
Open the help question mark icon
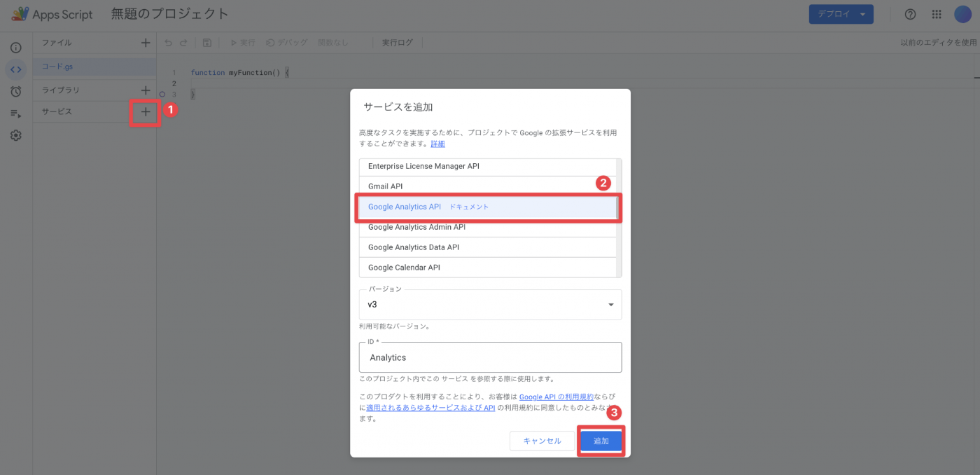[x=910, y=14]
